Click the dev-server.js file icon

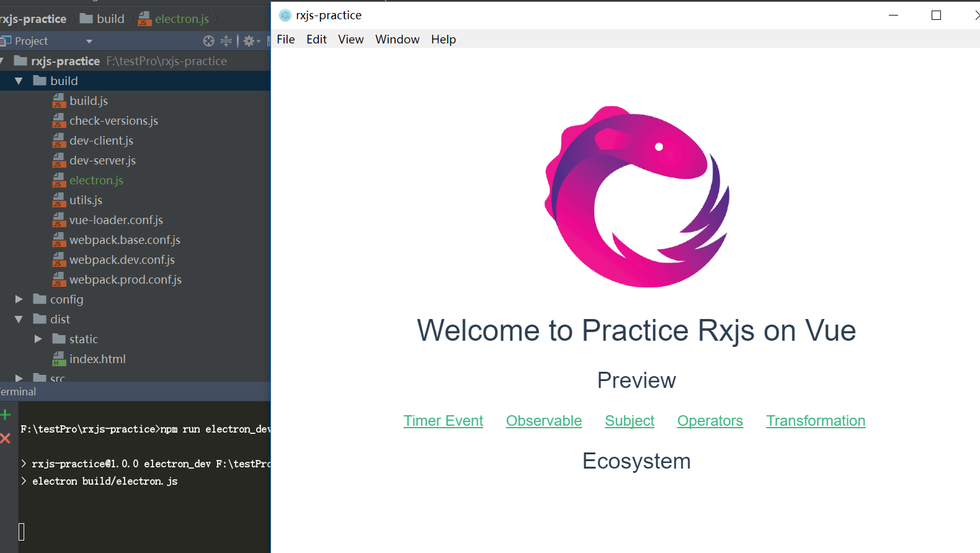pyautogui.click(x=59, y=160)
